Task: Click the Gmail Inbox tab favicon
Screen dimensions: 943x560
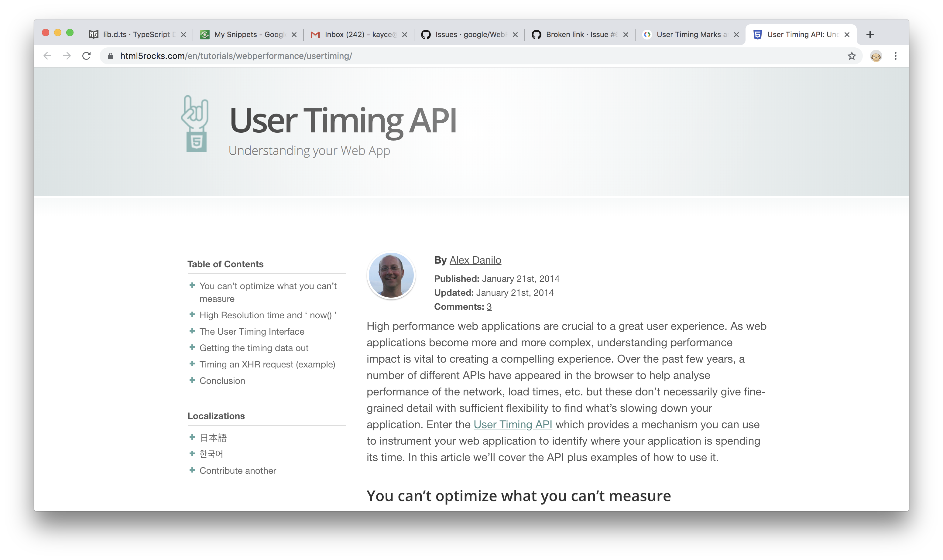Action: [316, 34]
